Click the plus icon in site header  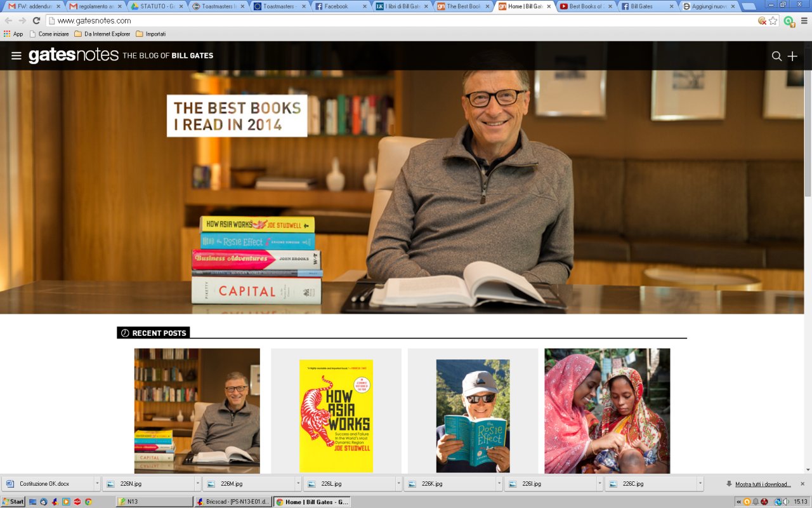coord(792,56)
